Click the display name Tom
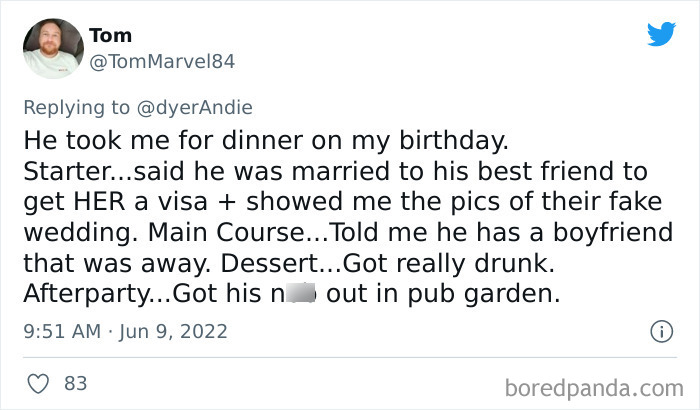Screen dimensions: 700x410 pyautogui.click(x=110, y=36)
